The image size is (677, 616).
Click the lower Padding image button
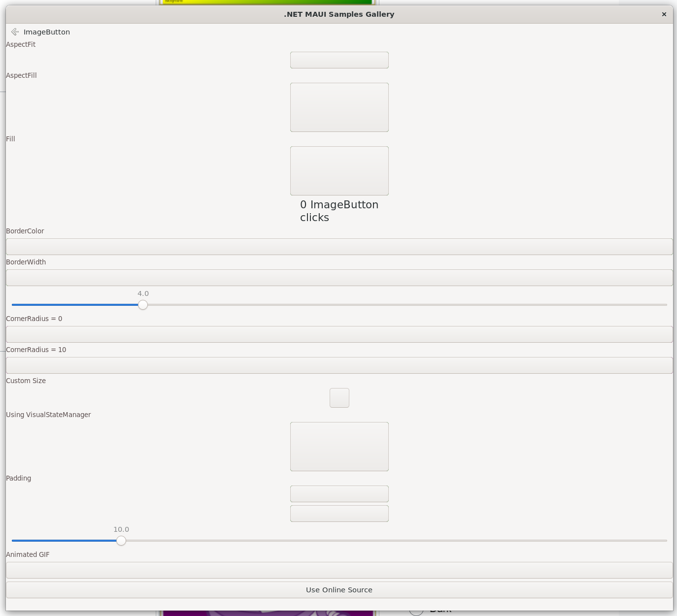pyautogui.click(x=339, y=514)
